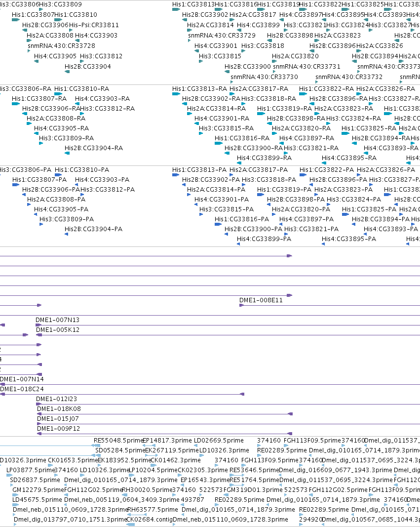Open transcript His4:CG33903-RA
The width and height of the screenshot is (420, 527).
tap(102, 99)
